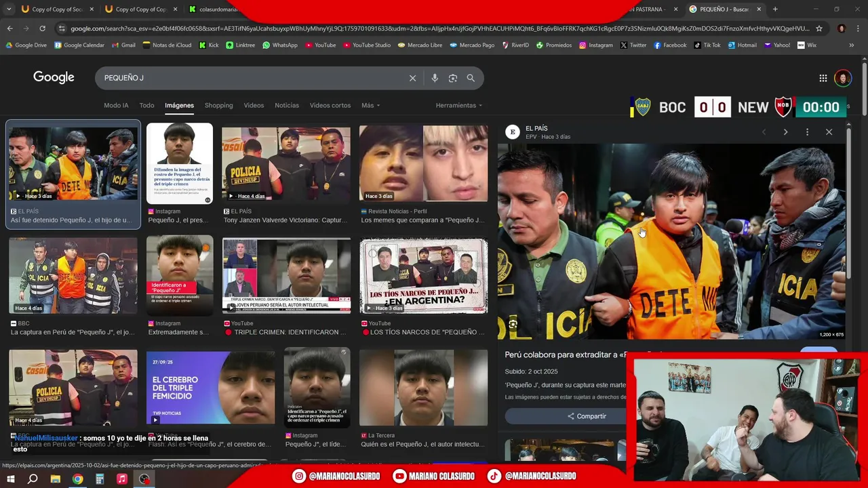The height and width of the screenshot is (488, 868).
Task: Open the Google Drive bookmark
Action: 26,45
